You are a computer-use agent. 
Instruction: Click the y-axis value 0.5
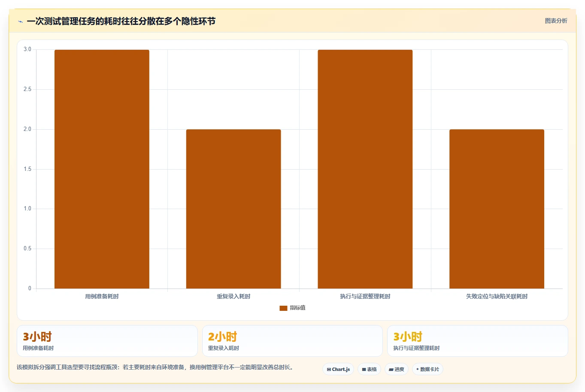[27, 249]
